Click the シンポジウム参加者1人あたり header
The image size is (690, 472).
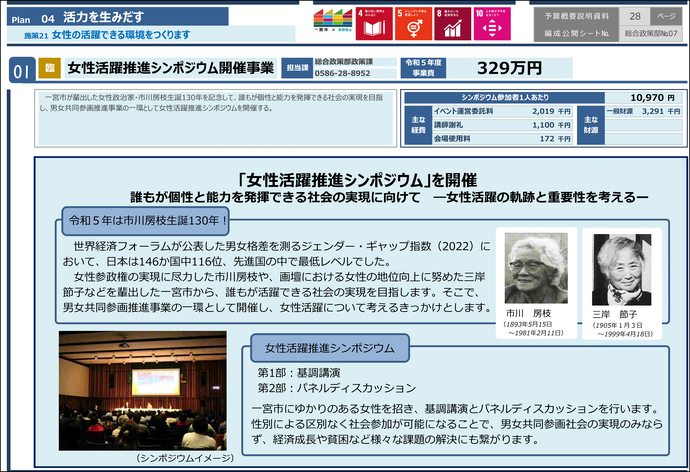(505, 98)
